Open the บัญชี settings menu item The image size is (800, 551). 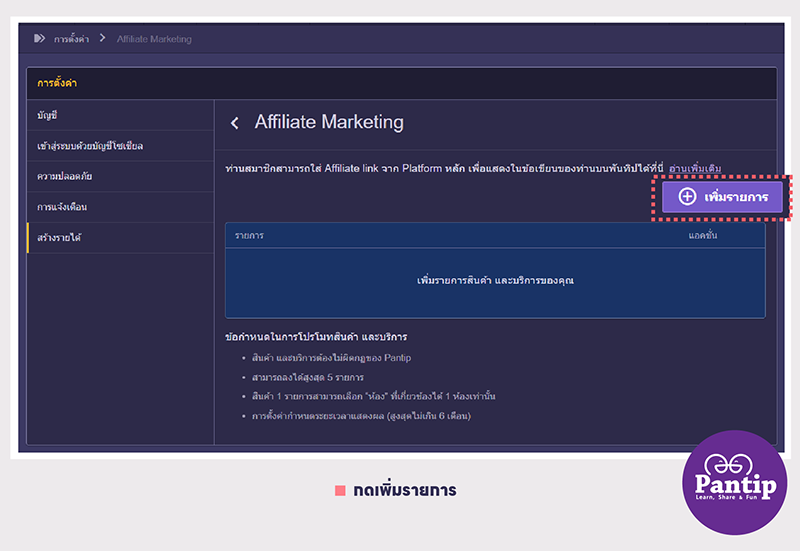pyautogui.click(x=120, y=115)
